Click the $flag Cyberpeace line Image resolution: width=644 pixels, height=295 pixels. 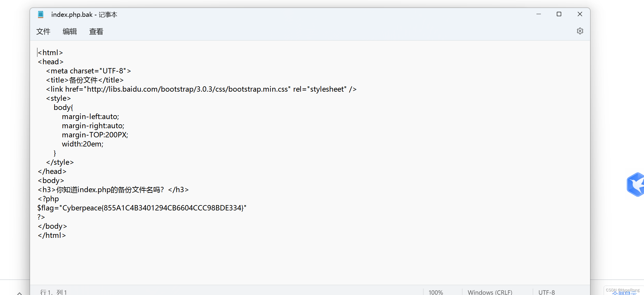tap(142, 208)
